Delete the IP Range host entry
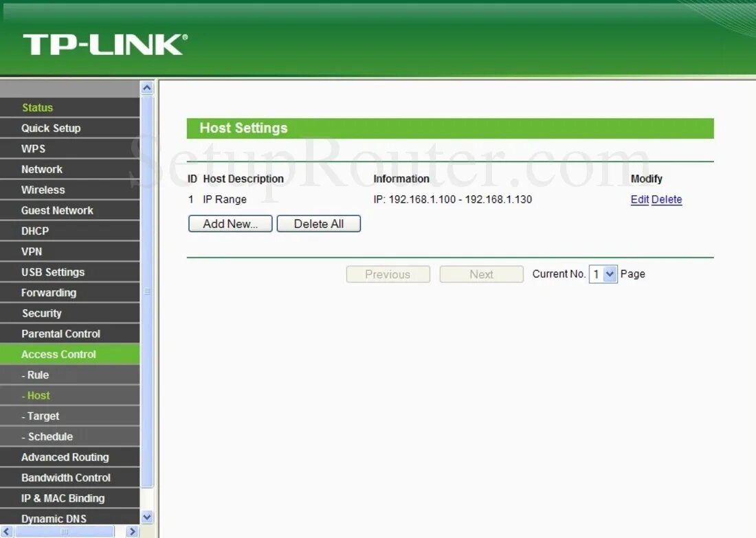Screen dimensions: 756x538 tap(666, 199)
